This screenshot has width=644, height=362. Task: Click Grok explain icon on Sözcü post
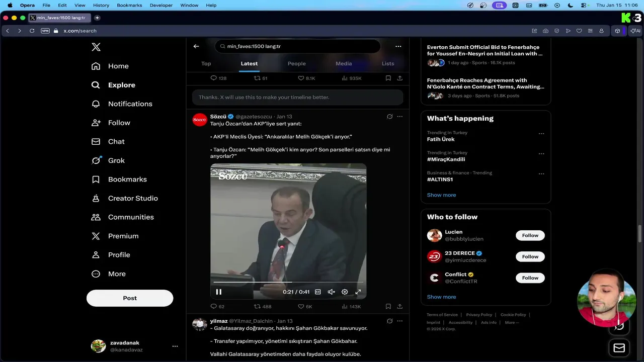click(389, 117)
